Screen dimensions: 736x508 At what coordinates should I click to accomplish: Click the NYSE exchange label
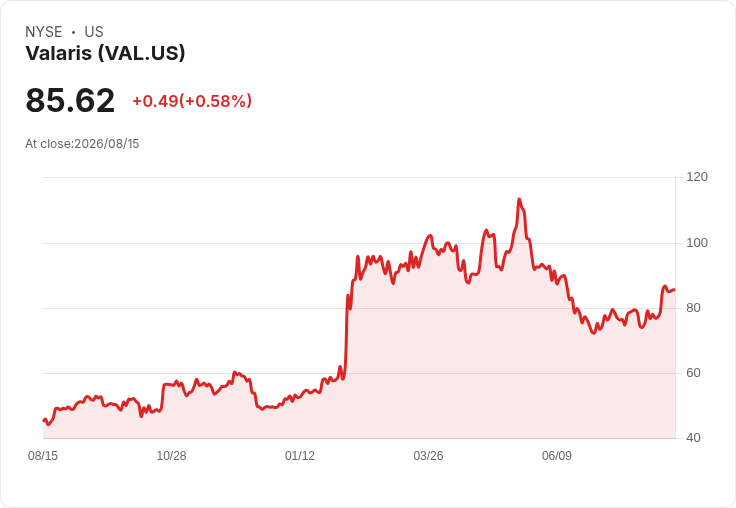pyautogui.click(x=44, y=32)
